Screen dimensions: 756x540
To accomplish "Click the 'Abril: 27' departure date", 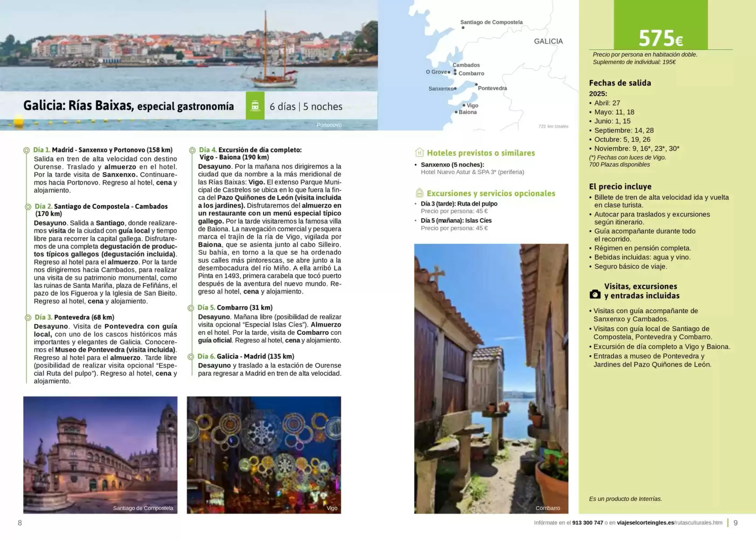I will click(x=607, y=103).
